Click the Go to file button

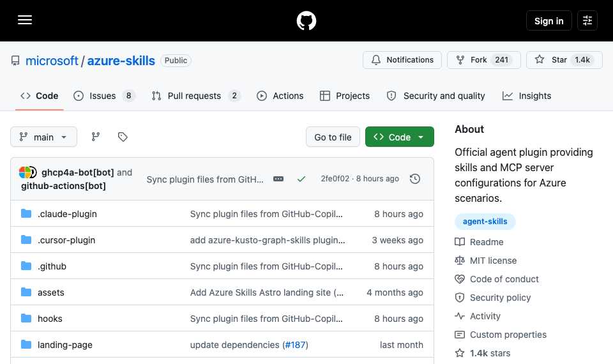[x=333, y=137]
